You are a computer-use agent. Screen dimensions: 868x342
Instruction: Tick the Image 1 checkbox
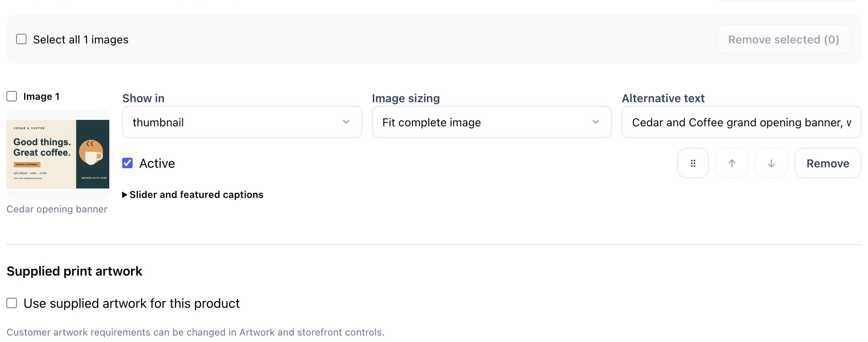point(12,96)
